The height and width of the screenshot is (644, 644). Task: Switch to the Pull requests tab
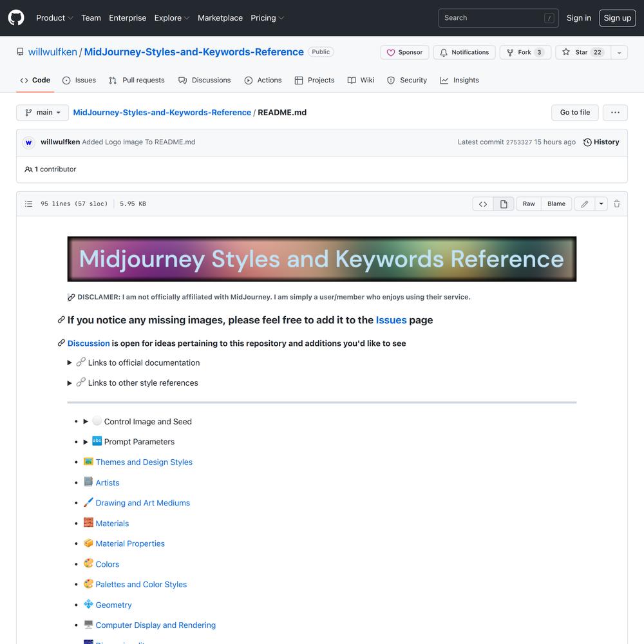pyautogui.click(x=137, y=80)
